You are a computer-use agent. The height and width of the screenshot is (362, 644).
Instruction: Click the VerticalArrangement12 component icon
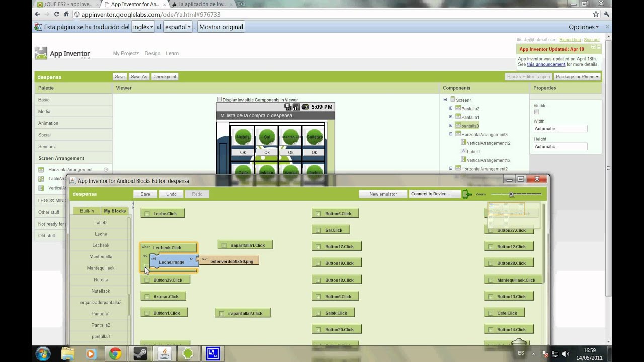click(x=463, y=143)
